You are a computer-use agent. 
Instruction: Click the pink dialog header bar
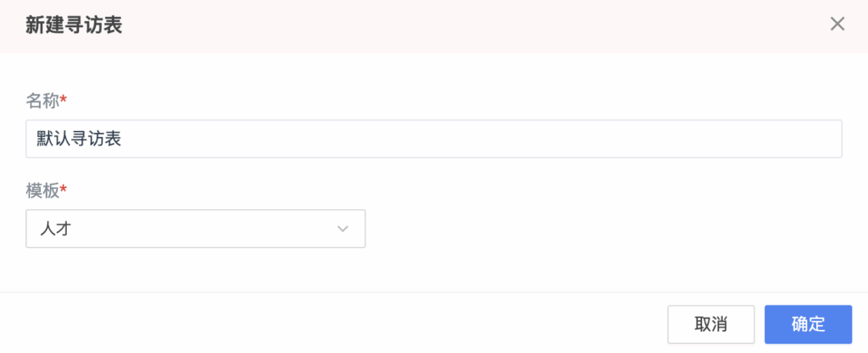pyautogui.click(x=434, y=26)
